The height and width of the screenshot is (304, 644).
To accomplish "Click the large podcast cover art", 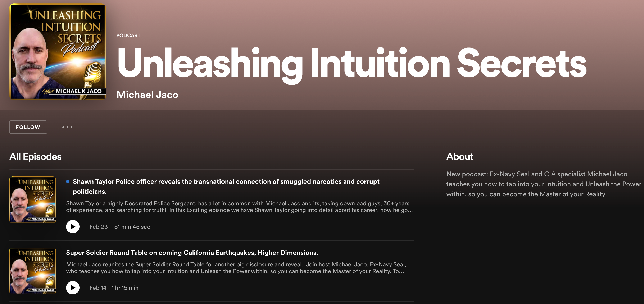I will (x=58, y=52).
